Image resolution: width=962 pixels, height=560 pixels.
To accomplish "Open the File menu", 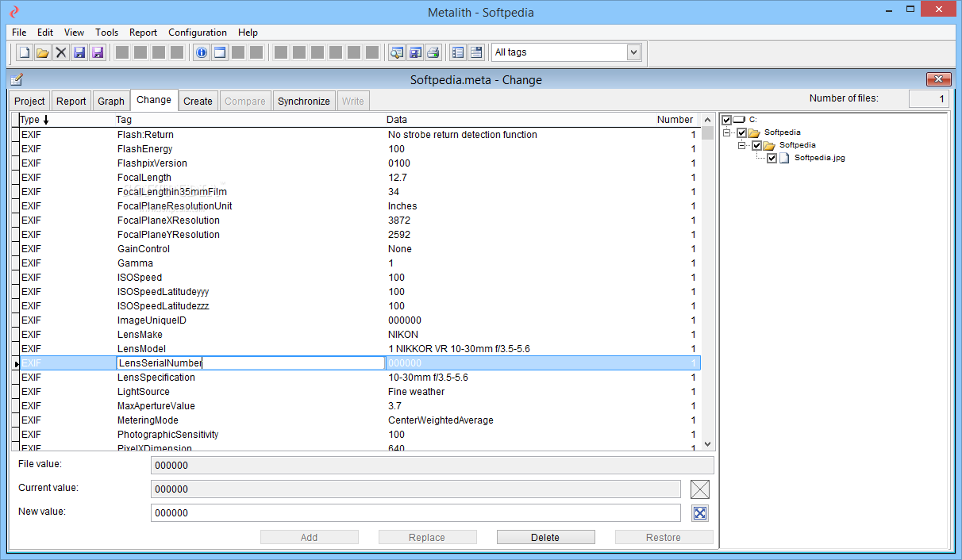I will [19, 33].
